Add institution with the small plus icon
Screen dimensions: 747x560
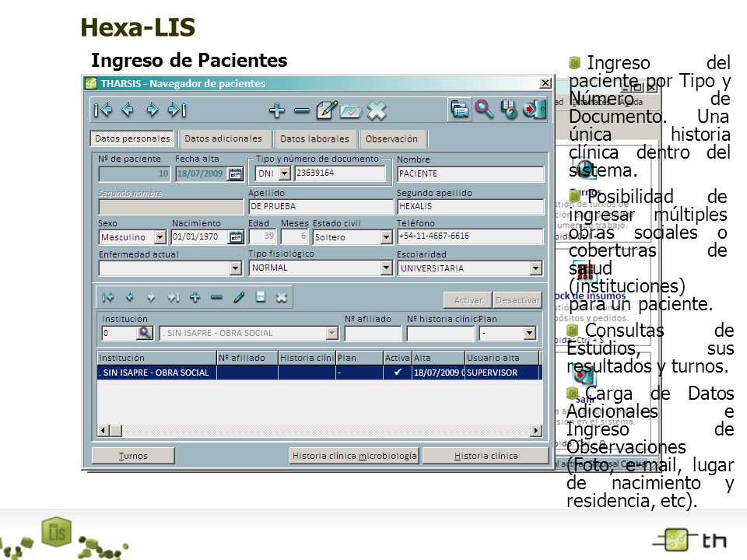coord(195,298)
